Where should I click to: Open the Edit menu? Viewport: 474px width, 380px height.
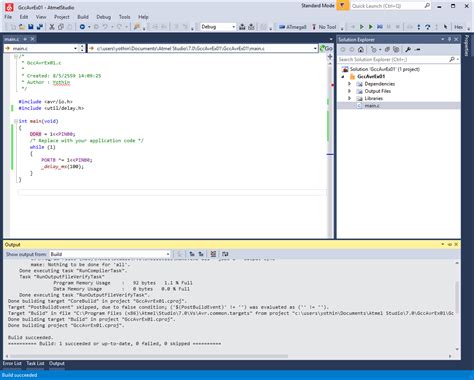click(x=24, y=17)
